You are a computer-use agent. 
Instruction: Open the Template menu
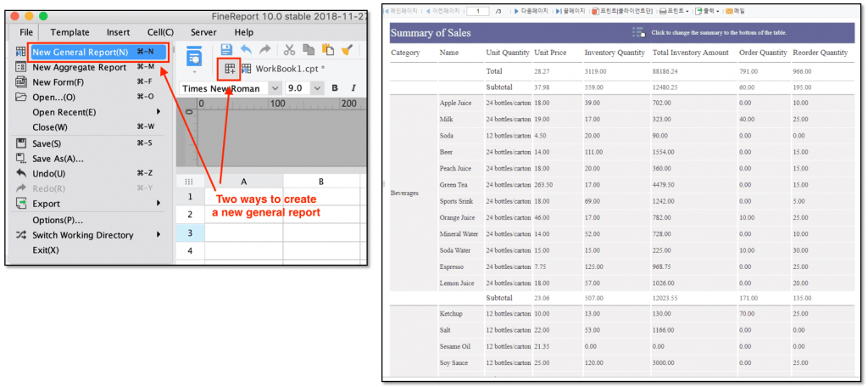70,32
